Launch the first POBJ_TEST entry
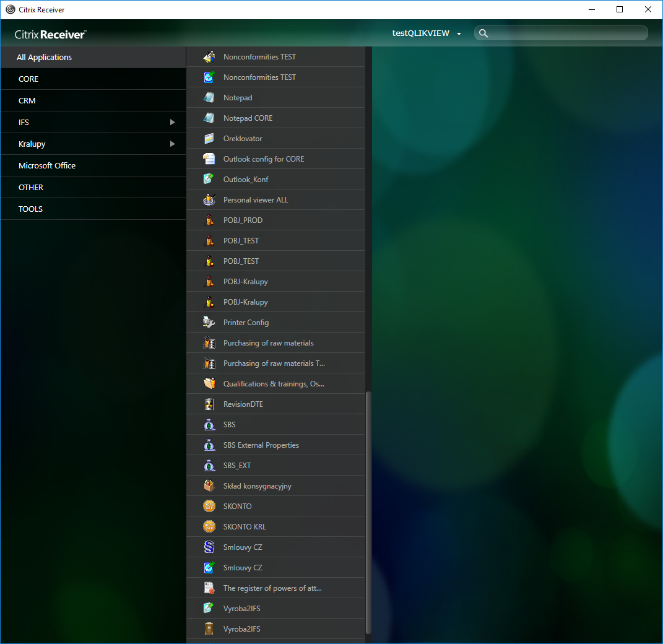This screenshot has width=663, height=644. point(275,241)
